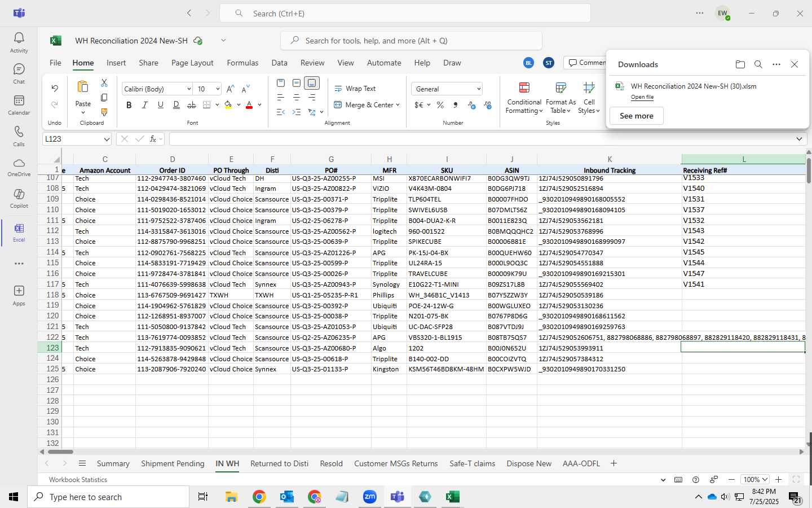Click the Undo arrow icon

point(55,88)
